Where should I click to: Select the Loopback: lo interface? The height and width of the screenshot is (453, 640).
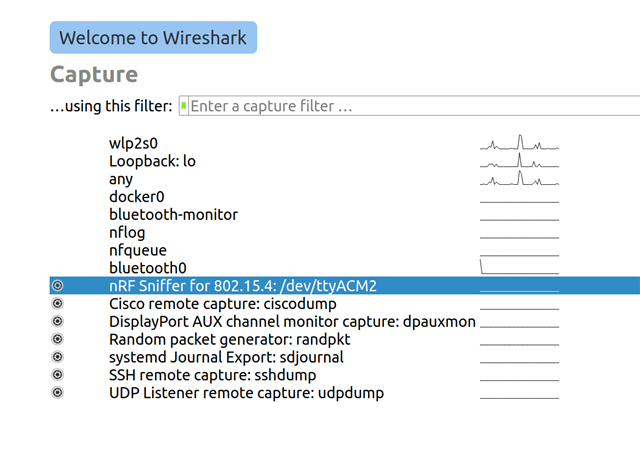coord(152,161)
